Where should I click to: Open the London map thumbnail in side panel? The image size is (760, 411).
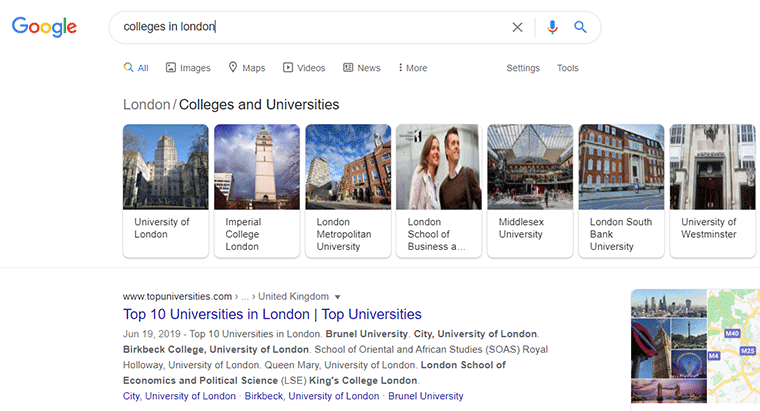(x=734, y=346)
